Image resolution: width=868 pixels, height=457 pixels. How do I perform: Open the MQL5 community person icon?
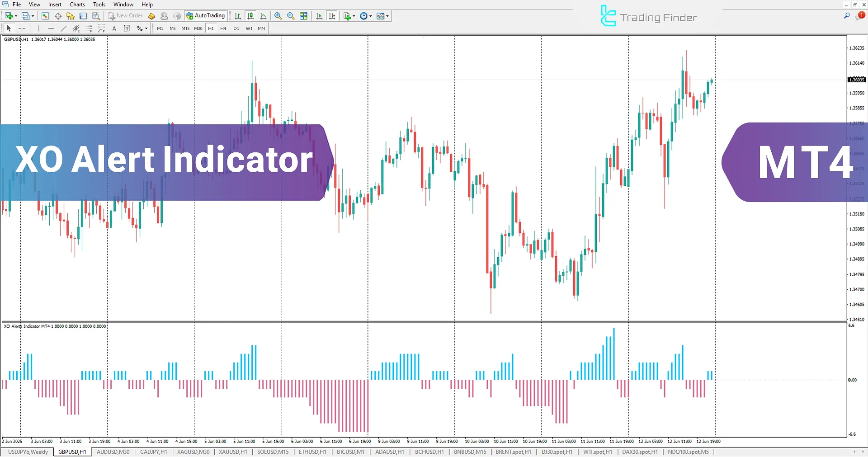(164, 16)
